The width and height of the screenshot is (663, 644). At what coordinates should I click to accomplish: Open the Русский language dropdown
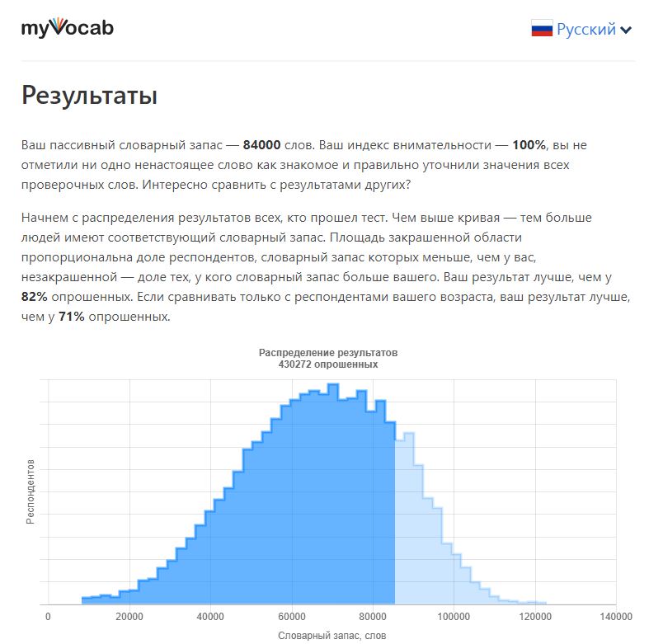[581, 29]
